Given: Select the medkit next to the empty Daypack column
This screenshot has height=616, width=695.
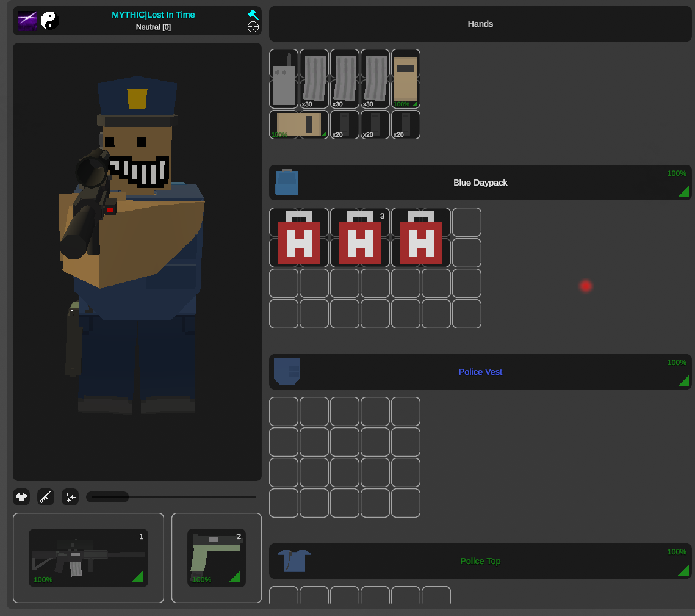Looking at the screenshot, I should pyautogui.click(x=421, y=237).
